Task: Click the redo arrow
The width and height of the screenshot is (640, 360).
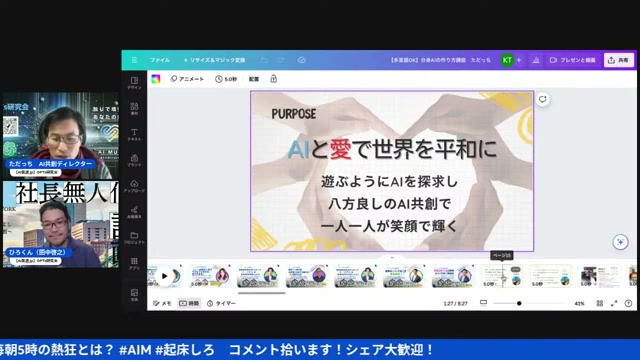Action: click(281, 60)
